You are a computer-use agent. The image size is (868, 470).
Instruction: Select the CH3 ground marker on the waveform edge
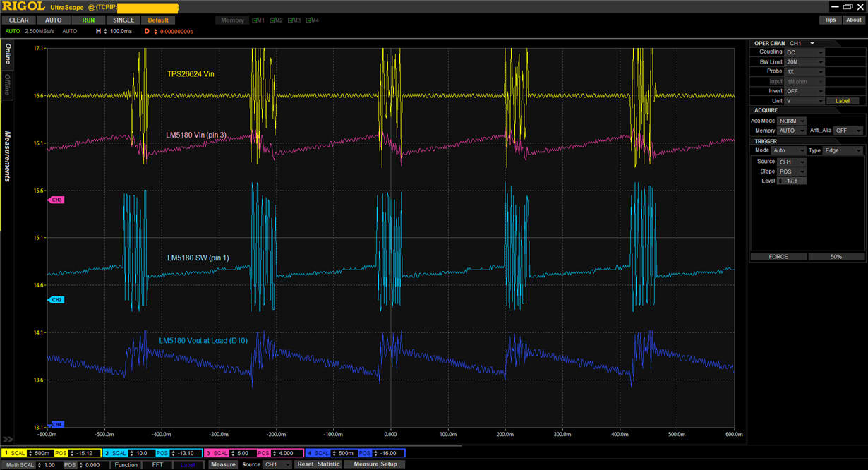coord(56,200)
